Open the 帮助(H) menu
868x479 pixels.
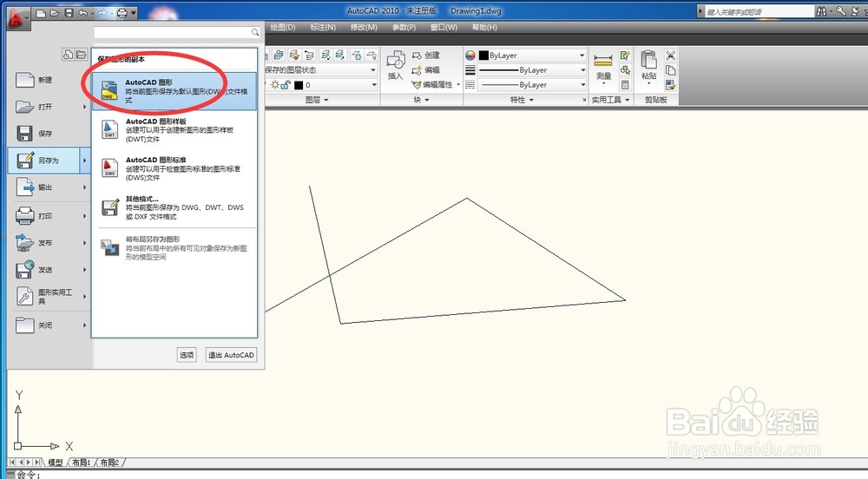(x=484, y=27)
